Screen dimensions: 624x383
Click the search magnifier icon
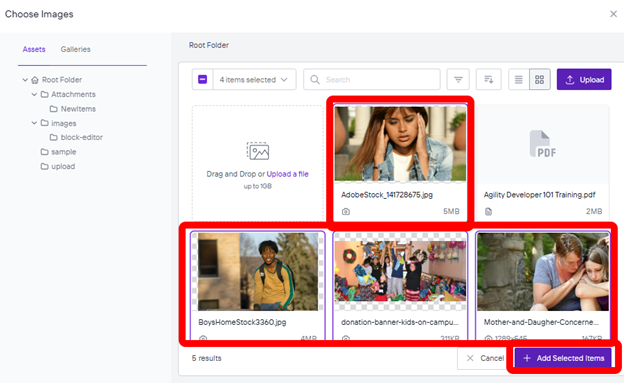[x=315, y=80]
